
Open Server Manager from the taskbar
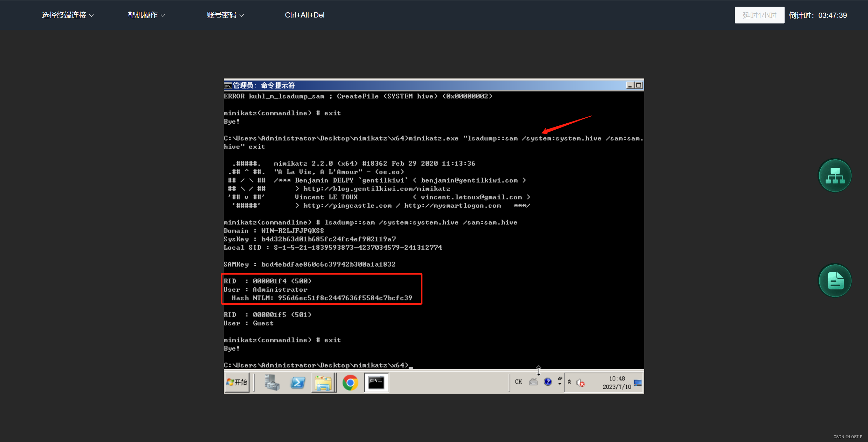pos(271,382)
